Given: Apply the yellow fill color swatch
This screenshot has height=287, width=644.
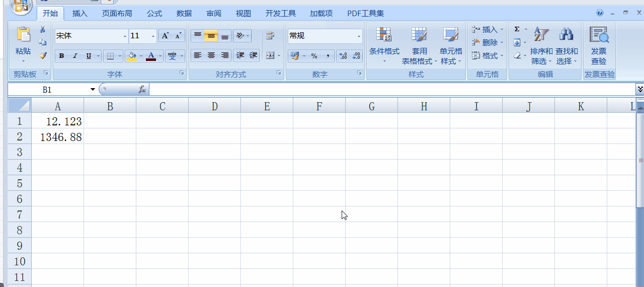Looking at the screenshot, I should pyautogui.click(x=132, y=56).
